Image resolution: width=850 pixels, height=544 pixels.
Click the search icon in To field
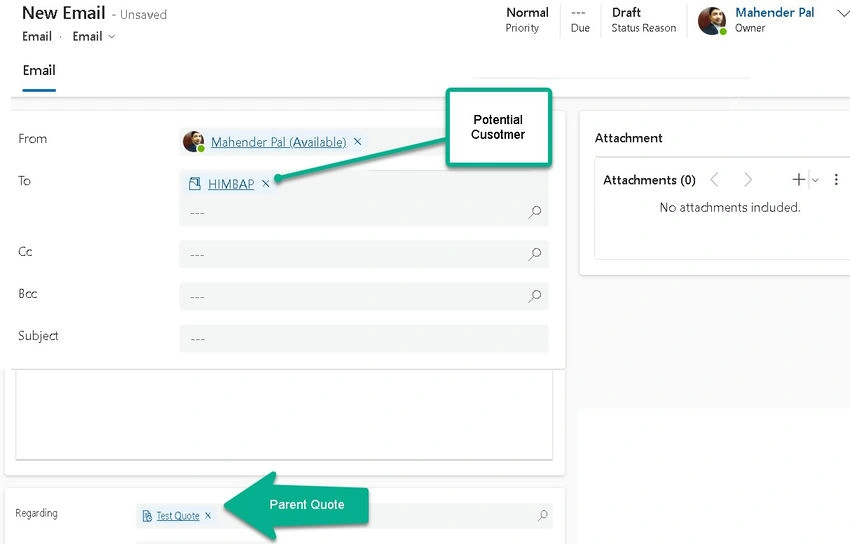pos(535,212)
